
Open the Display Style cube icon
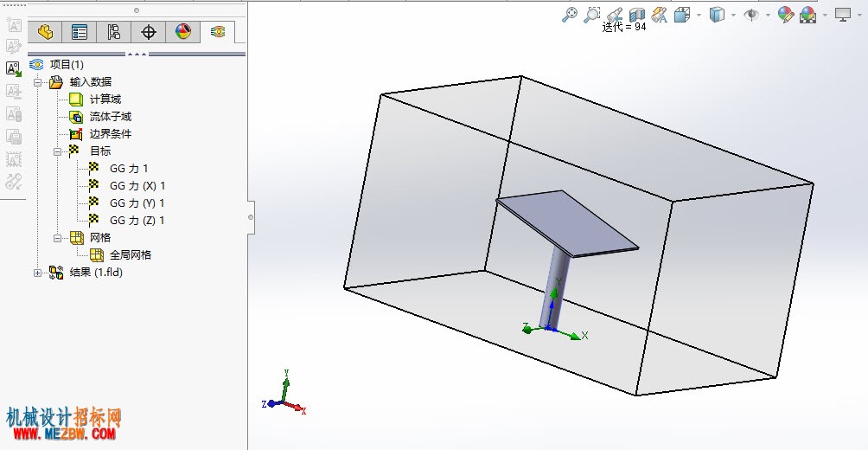[x=717, y=15]
